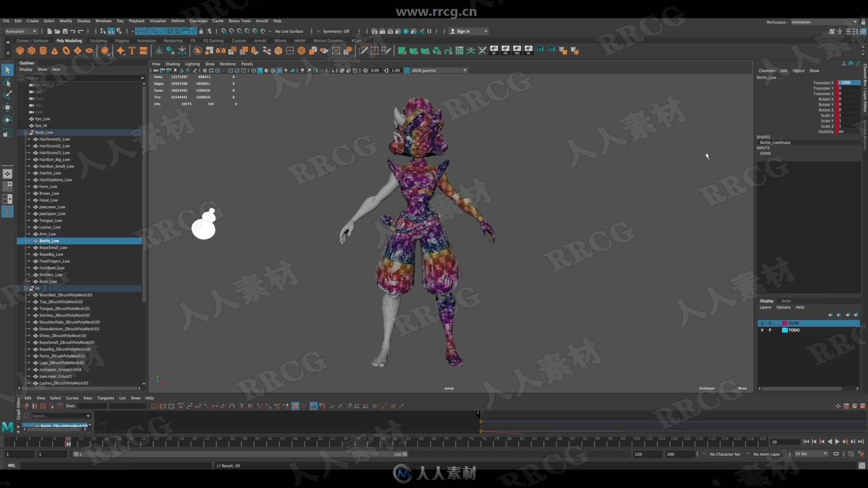868x488 pixels.
Task: Open the viewport Shading menu
Action: tap(172, 64)
